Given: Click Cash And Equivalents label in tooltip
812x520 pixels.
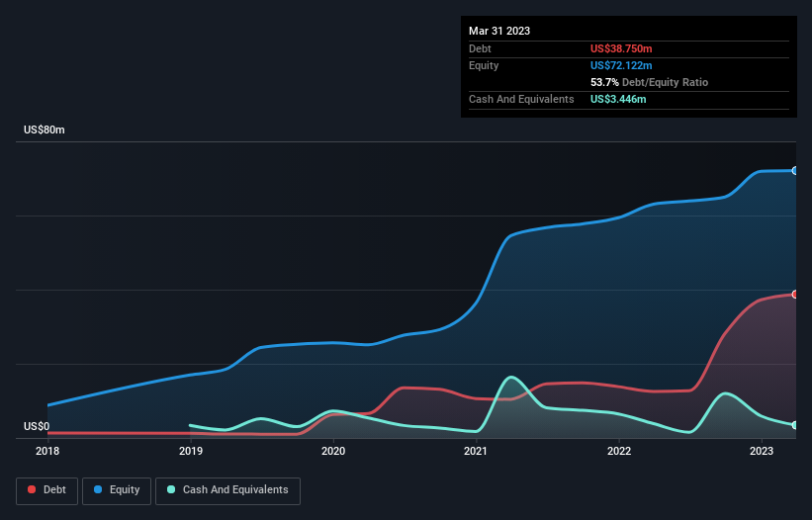Looking at the screenshot, I should (521, 99).
